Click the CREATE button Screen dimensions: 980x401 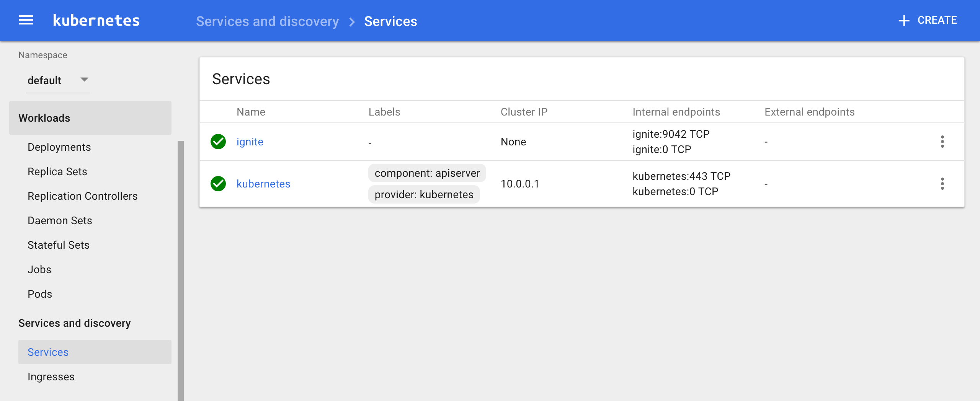[x=928, y=20]
